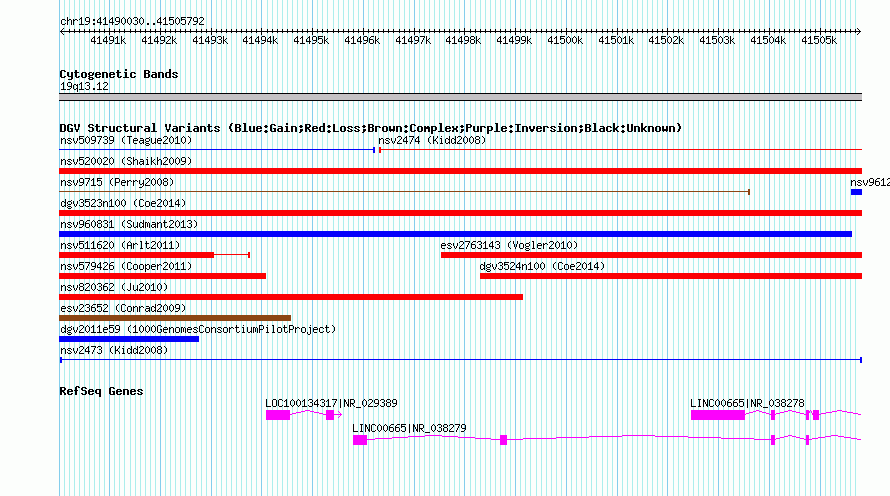Click the esv2763143 (Vogler2010) label

pyautogui.click(x=509, y=245)
